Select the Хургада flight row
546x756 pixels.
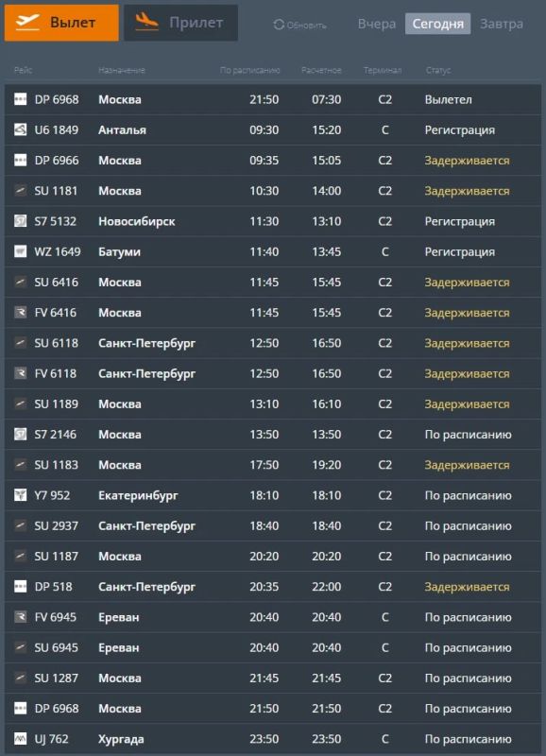click(273, 739)
